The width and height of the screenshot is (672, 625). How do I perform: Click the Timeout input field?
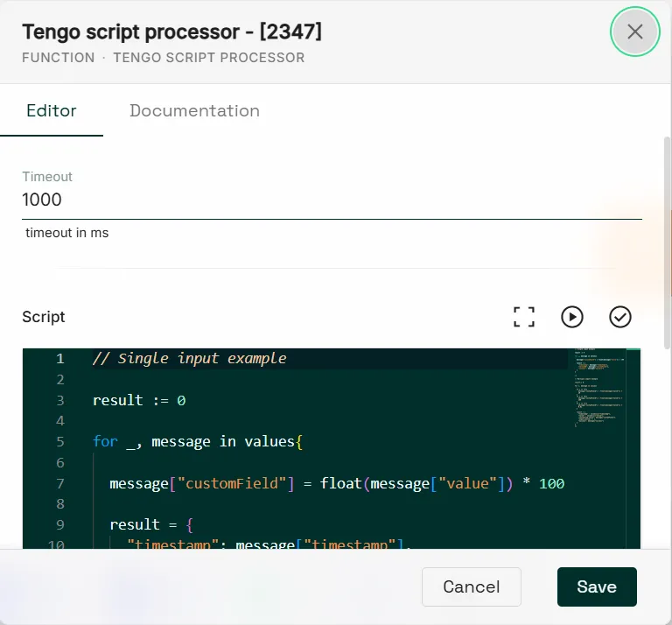click(x=332, y=200)
